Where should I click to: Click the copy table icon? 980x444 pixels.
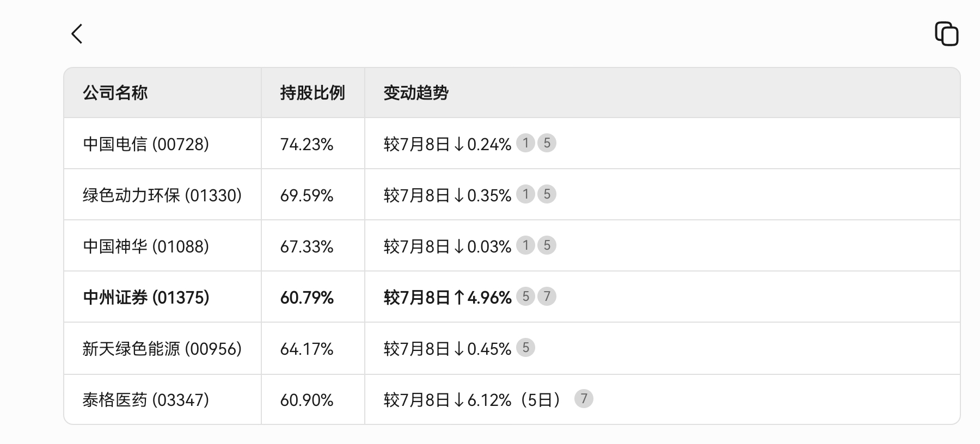947,34
